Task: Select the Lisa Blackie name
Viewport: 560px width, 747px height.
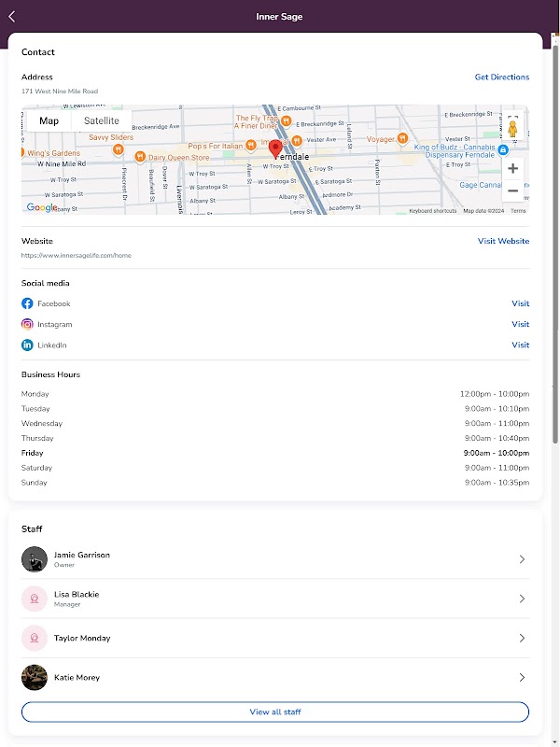Action: coord(77,595)
